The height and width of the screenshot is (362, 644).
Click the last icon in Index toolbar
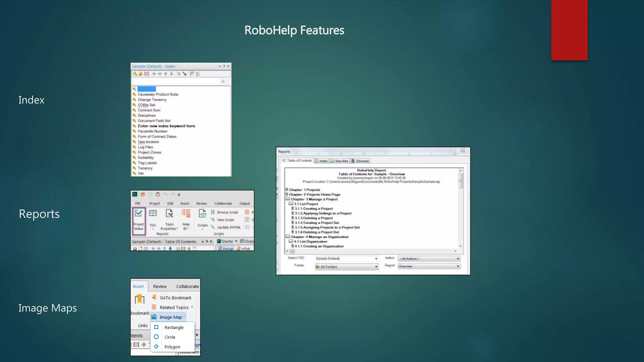pos(198,74)
